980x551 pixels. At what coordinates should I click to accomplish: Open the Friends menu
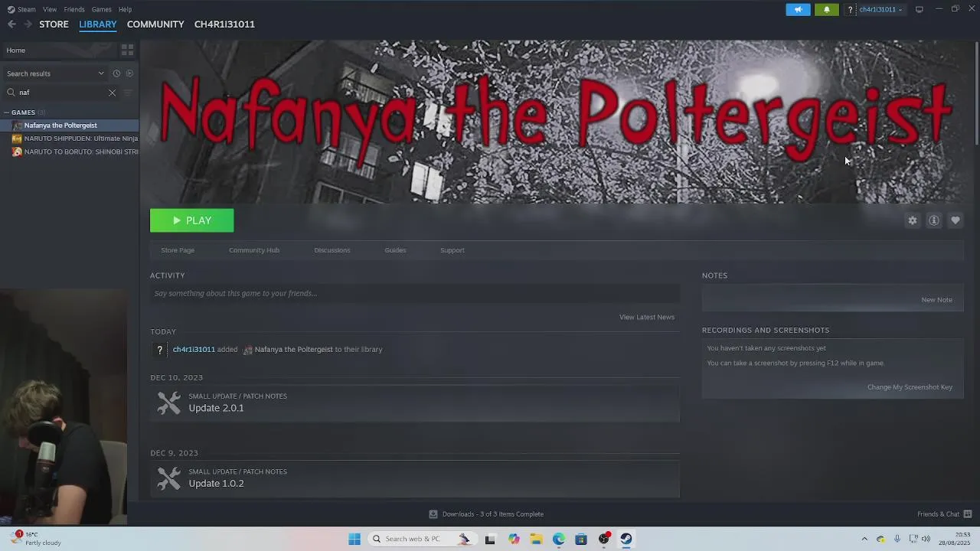[74, 9]
